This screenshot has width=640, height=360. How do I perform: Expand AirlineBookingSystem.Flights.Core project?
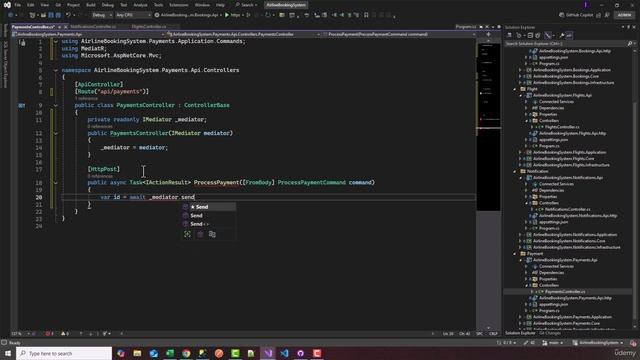coord(520,159)
